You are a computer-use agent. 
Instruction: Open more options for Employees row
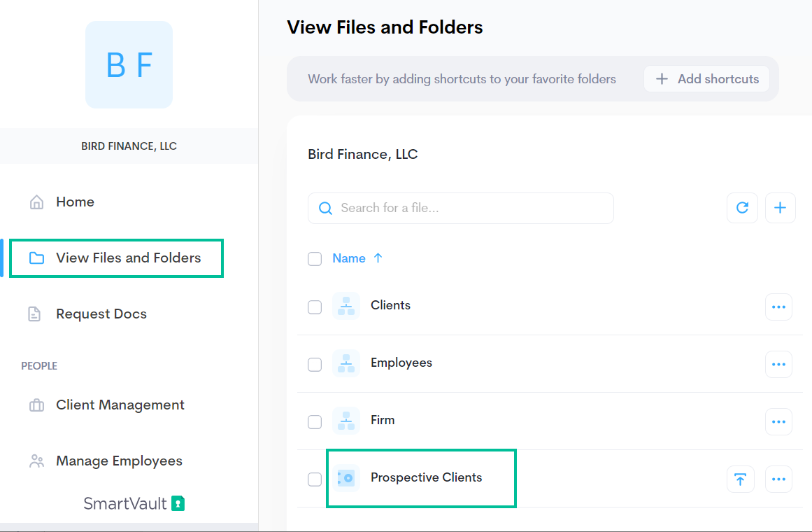coord(778,365)
